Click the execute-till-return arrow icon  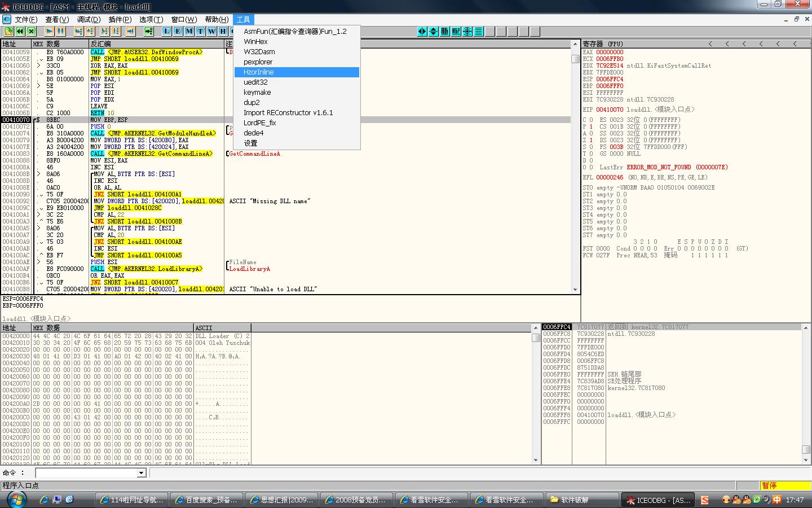click(130, 32)
